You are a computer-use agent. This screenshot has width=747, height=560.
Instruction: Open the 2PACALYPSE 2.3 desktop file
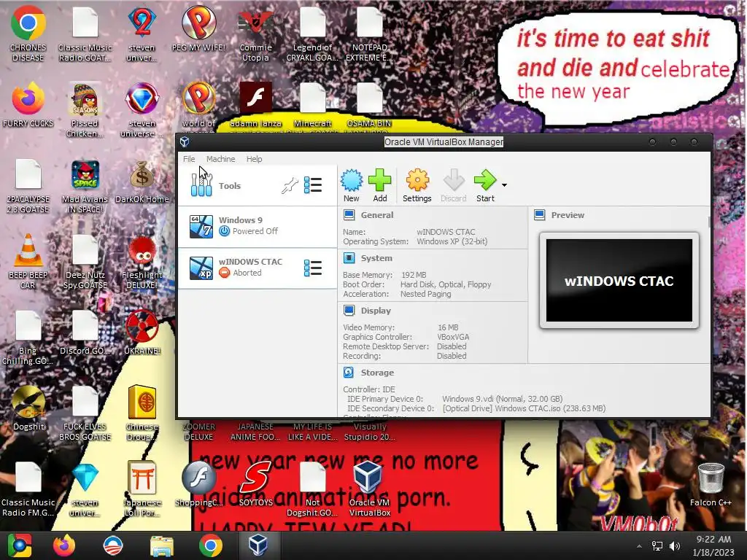[28, 186]
